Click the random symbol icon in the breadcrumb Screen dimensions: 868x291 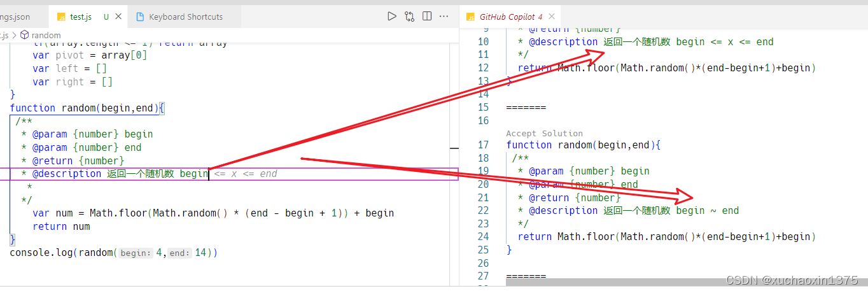coord(25,35)
